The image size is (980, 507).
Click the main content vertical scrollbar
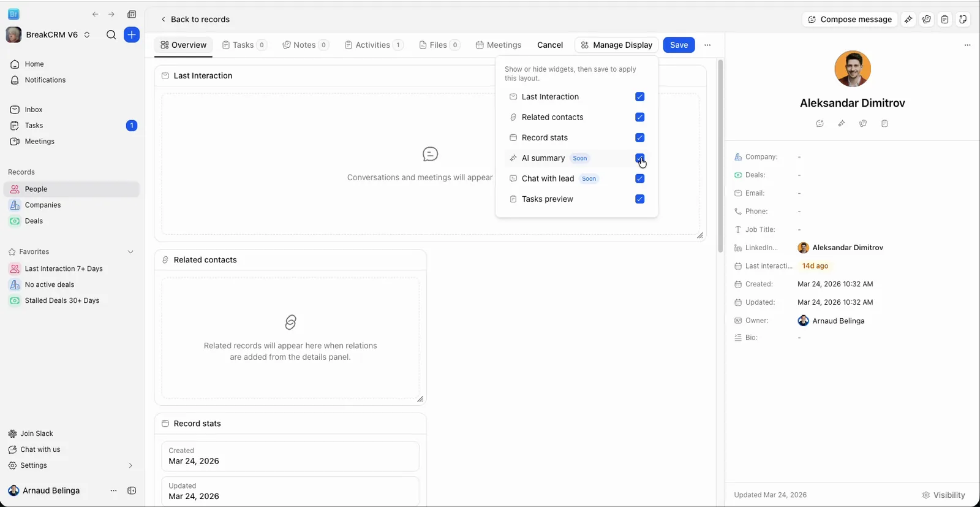click(x=720, y=156)
